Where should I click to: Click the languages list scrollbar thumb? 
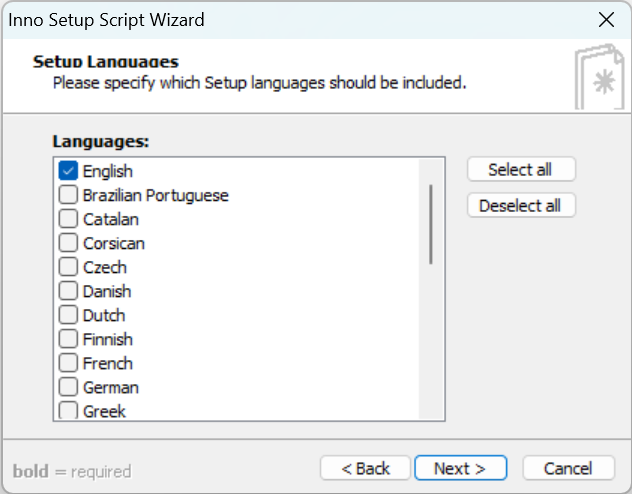[x=431, y=223]
